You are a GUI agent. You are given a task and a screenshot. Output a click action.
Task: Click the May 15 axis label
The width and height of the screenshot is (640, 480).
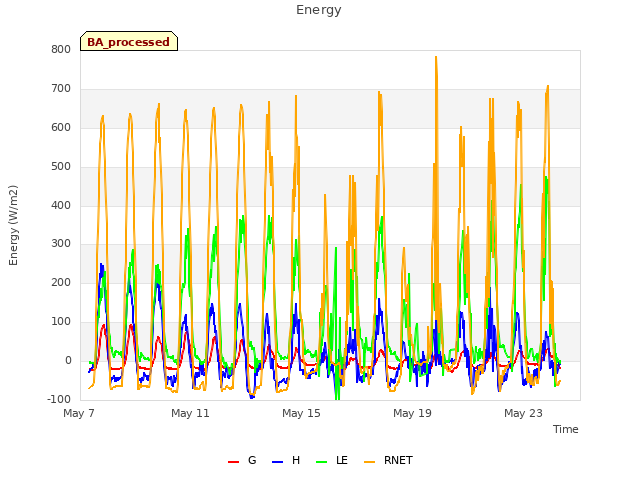coord(301,413)
